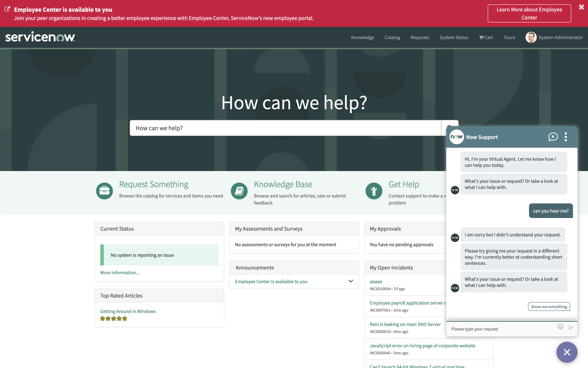Open the Employee Center announcement link
This screenshot has height=368, width=588.
tap(271, 281)
